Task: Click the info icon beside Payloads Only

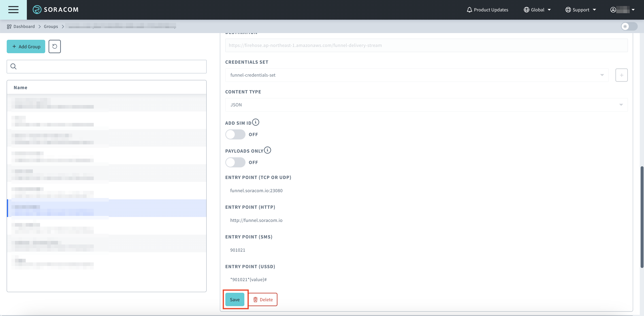Action: (267, 150)
